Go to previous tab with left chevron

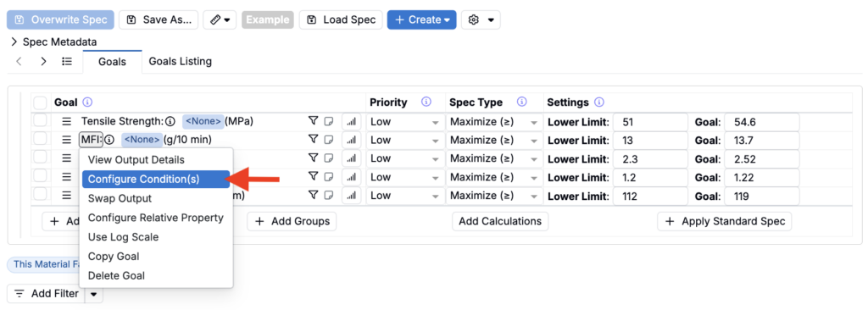pyautogui.click(x=19, y=62)
